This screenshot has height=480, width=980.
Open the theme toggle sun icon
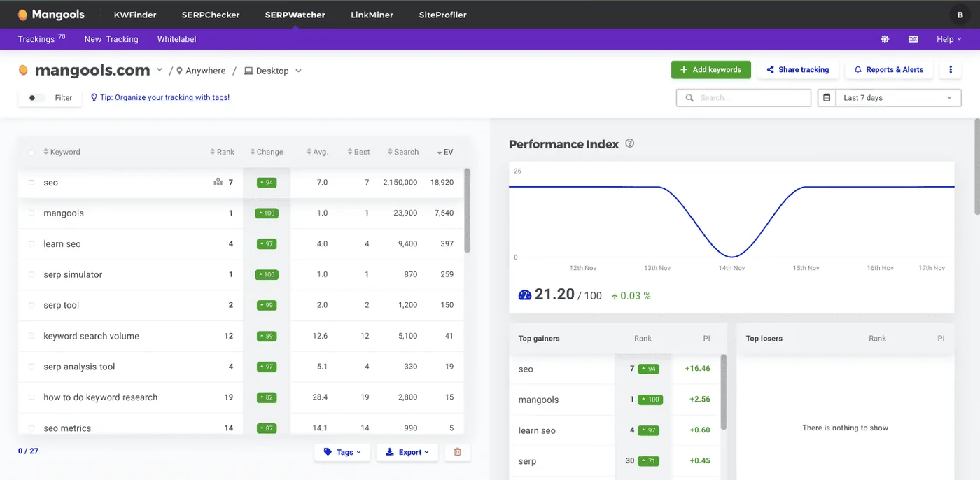coord(885,39)
